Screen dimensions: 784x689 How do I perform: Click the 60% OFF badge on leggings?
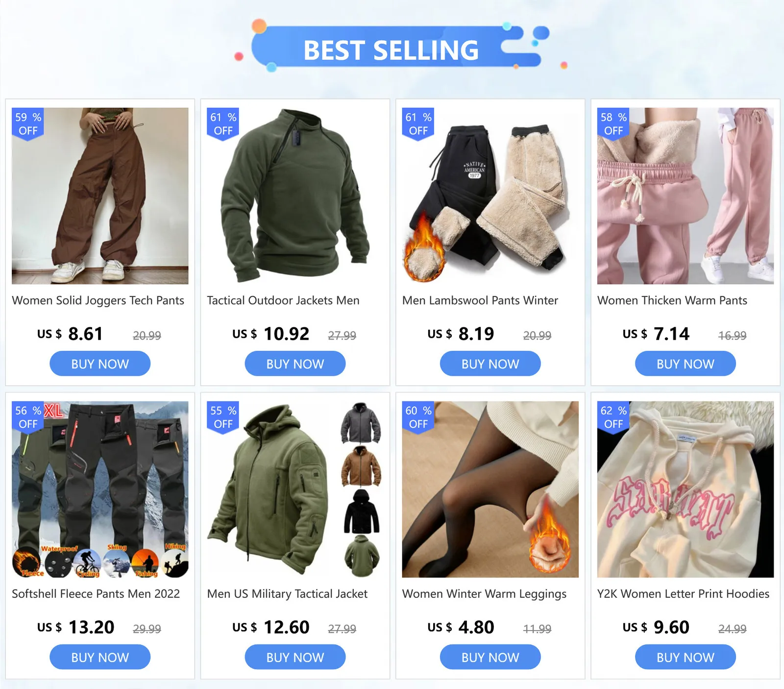(x=418, y=418)
